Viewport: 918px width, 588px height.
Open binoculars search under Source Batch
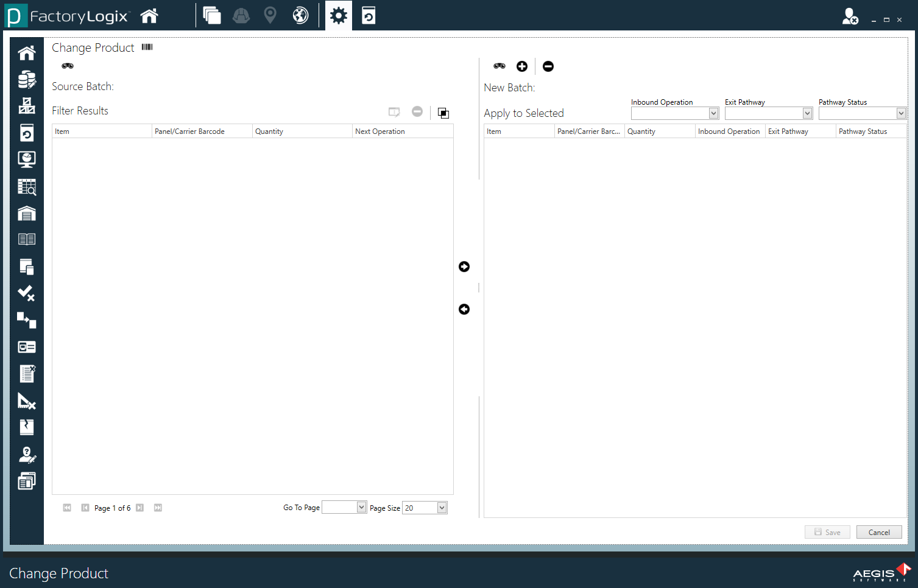(x=67, y=65)
